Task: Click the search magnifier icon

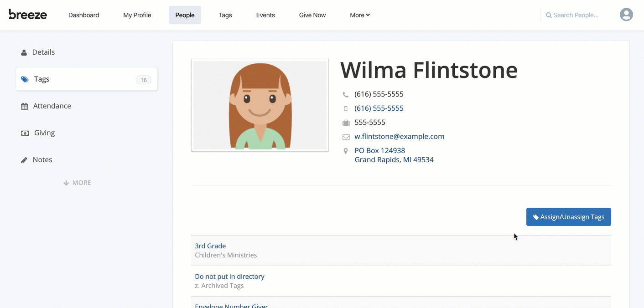Action: [549, 15]
